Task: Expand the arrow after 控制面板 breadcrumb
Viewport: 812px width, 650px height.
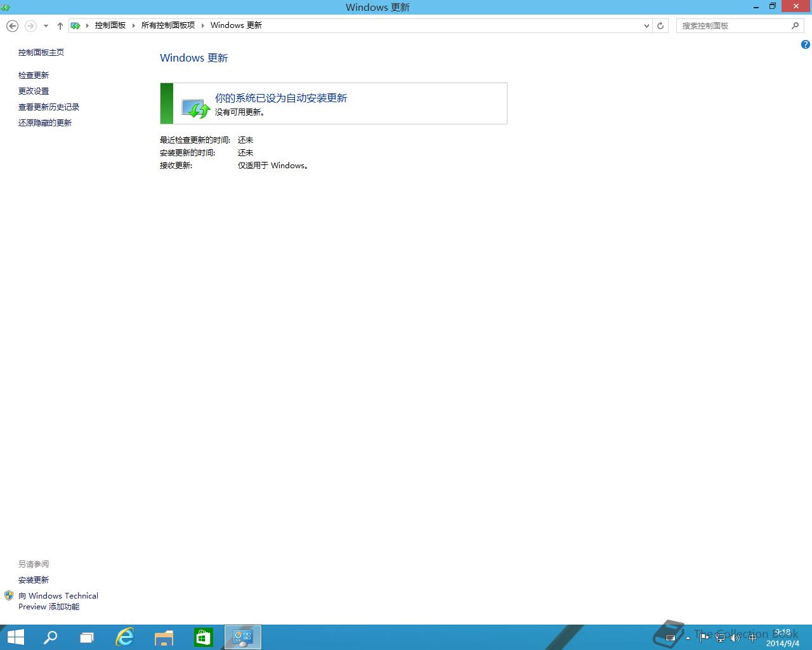Action: pos(134,25)
